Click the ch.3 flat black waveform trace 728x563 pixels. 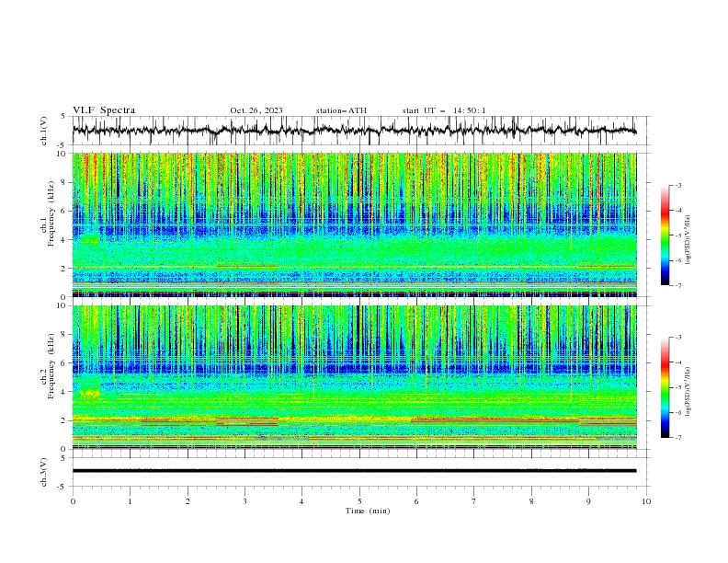tap(354, 471)
